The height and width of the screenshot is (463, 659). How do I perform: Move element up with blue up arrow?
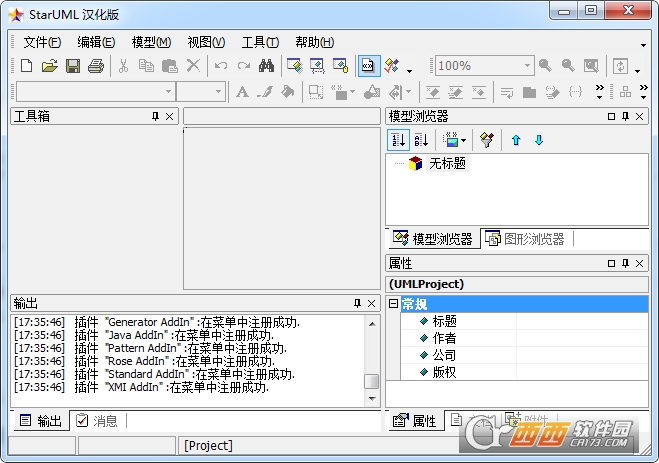pos(516,140)
